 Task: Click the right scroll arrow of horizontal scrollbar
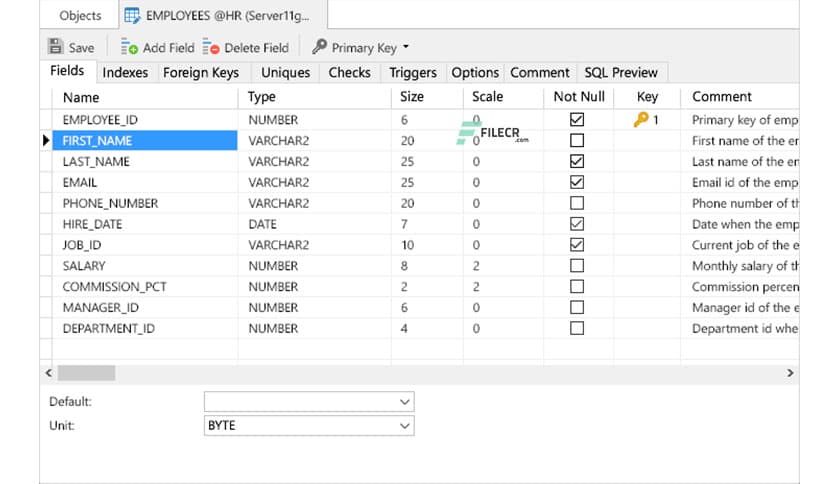pyautogui.click(x=790, y=373)
